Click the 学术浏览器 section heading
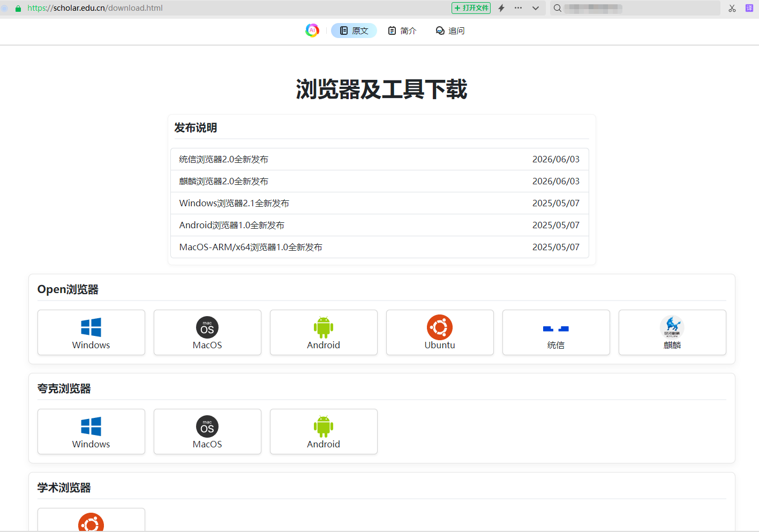 [64, 488]
